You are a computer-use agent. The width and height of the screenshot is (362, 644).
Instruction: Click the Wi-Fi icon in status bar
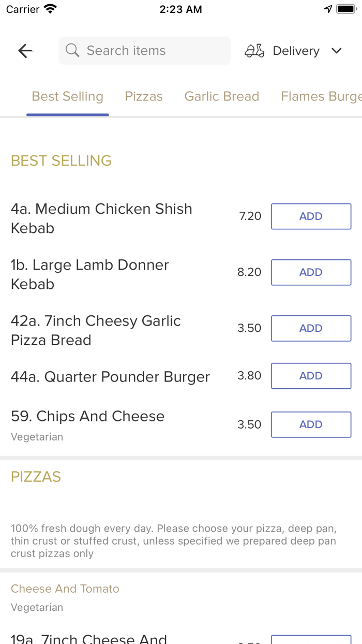49,8
